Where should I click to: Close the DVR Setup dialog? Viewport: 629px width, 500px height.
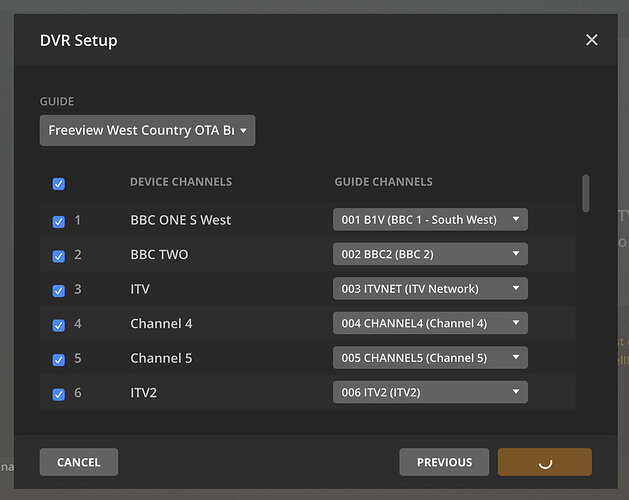coord(592,40)
